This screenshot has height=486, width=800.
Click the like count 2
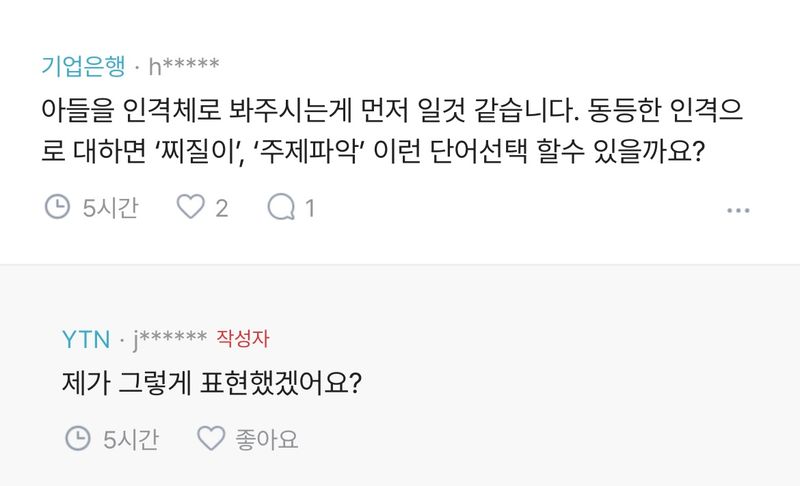[x=221, y=207]
